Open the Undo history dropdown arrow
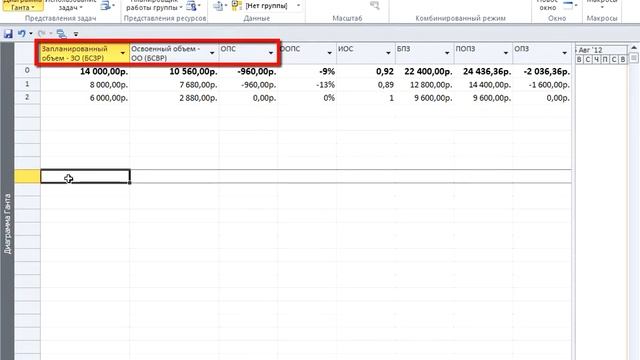 (x=31, y=34)
